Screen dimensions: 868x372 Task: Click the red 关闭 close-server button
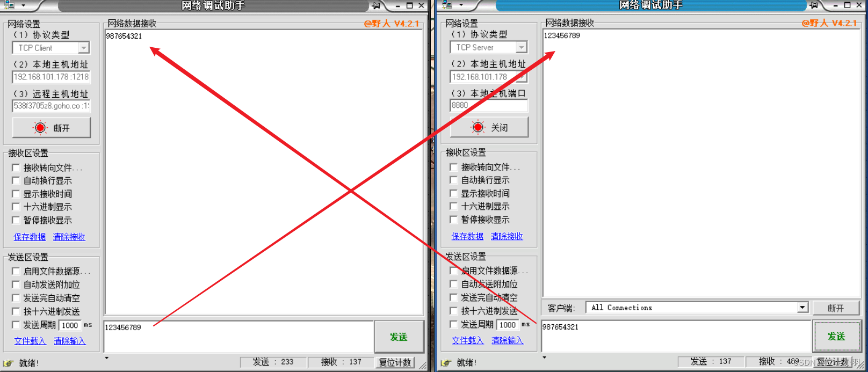pos(489,127)
